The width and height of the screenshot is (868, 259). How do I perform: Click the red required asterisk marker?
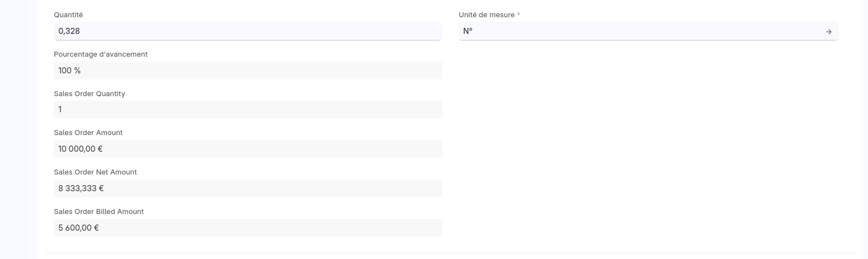point(519,15)
